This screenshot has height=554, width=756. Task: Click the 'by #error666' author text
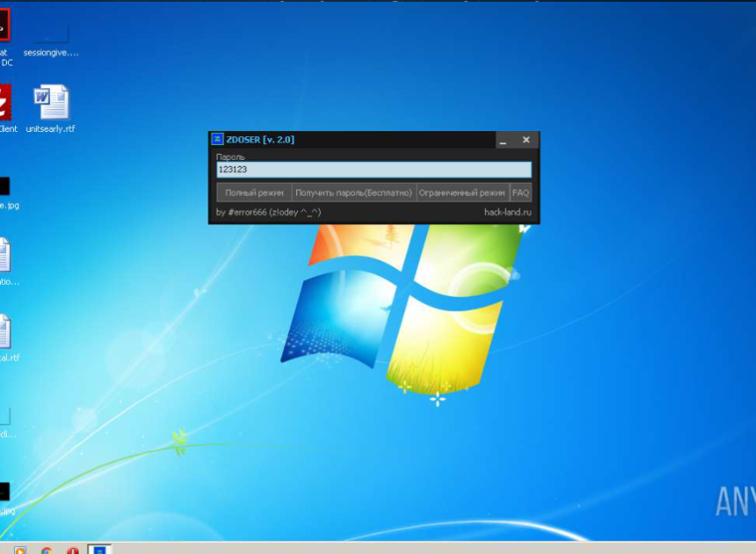coord(268,212)
